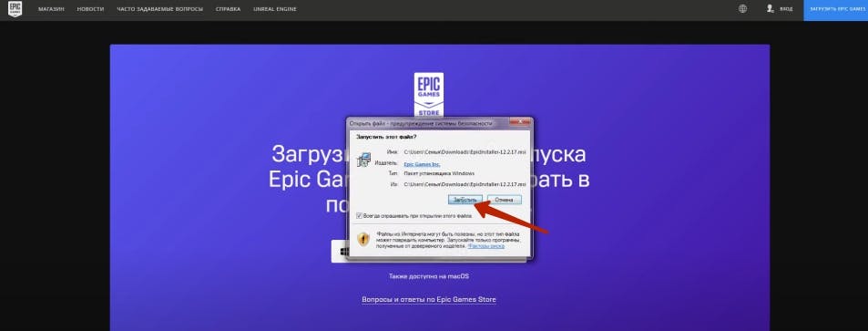Uncheck 'Всегда спрашивать при открытии этого файла'
Viewport: 868px width, 331px height.
tap(359, 215)
